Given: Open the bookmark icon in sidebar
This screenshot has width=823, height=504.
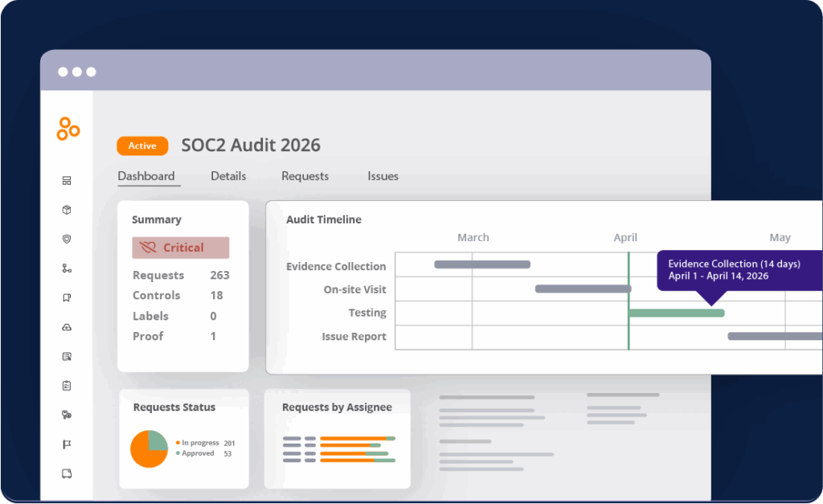Looking at the screenshot, I should coord(67,297).
